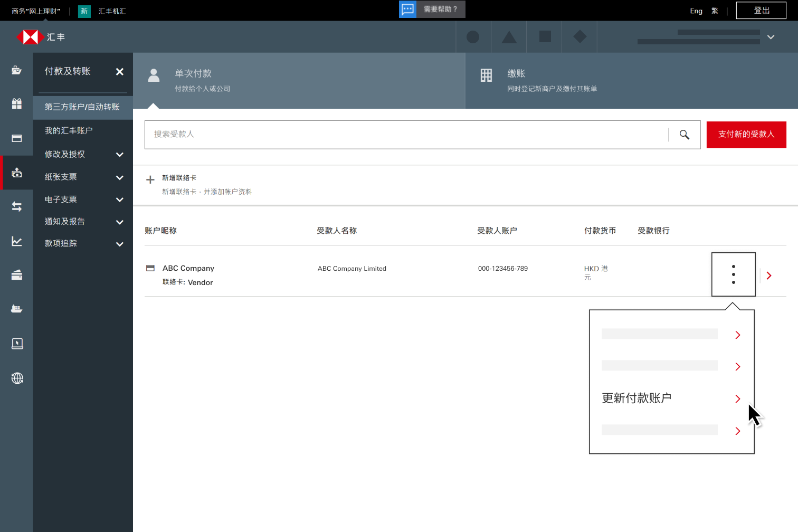Click the 支付新的受款人 button

pyautogui.click(x=746, y=135)
